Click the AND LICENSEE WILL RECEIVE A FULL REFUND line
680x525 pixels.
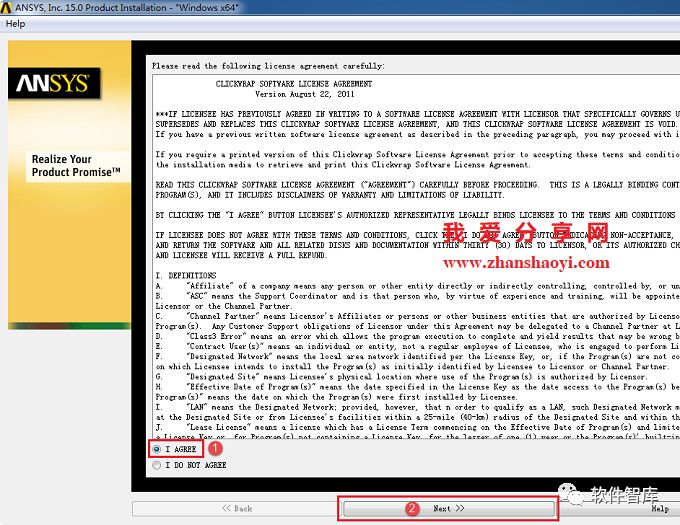[x=241, y=255]
